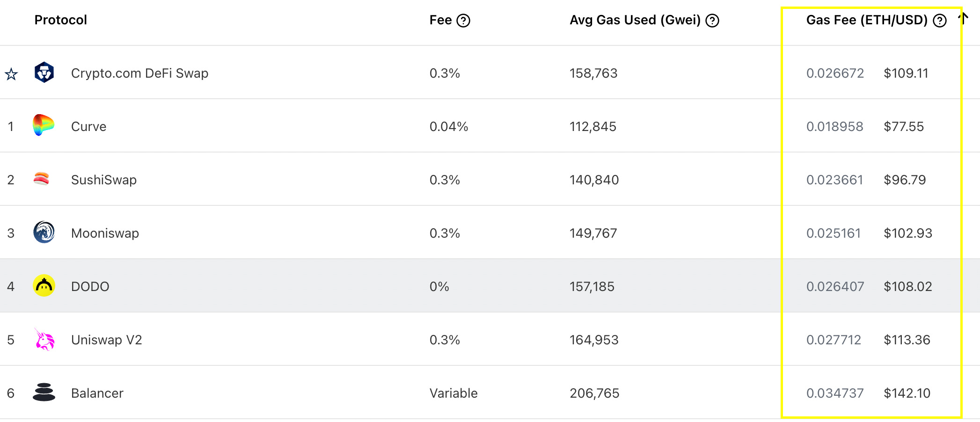Click the Protocol column header
Image resolution: width=980 pixels, height=422 pixels.
click(61, 20)
